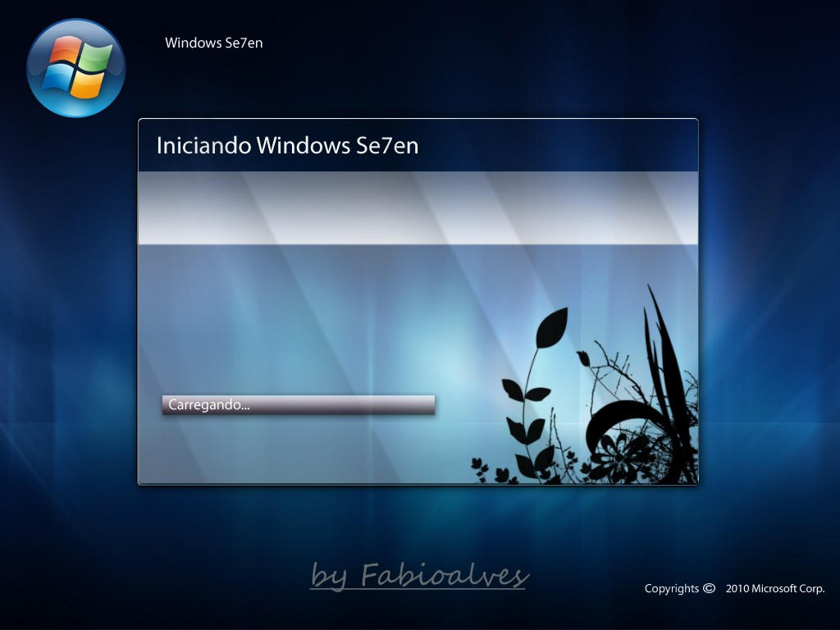Click the 'Copyrights' word at bottom right

click(x=672, y=589)
